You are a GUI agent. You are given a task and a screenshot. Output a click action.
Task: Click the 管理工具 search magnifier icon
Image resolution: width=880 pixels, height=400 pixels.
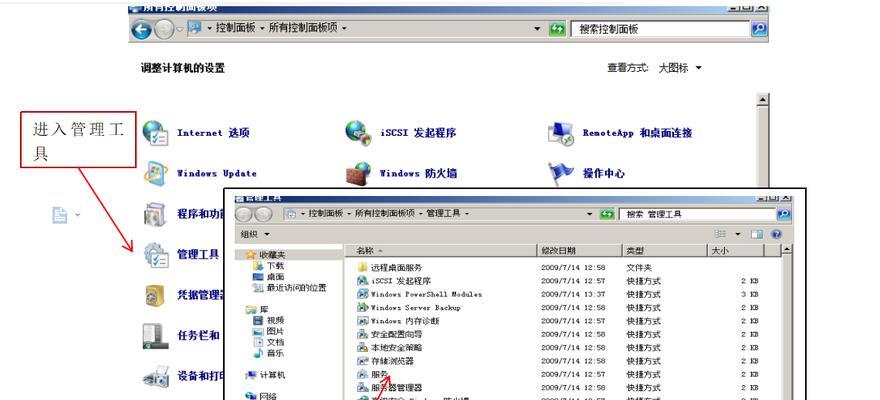click(x=784, y=214)
